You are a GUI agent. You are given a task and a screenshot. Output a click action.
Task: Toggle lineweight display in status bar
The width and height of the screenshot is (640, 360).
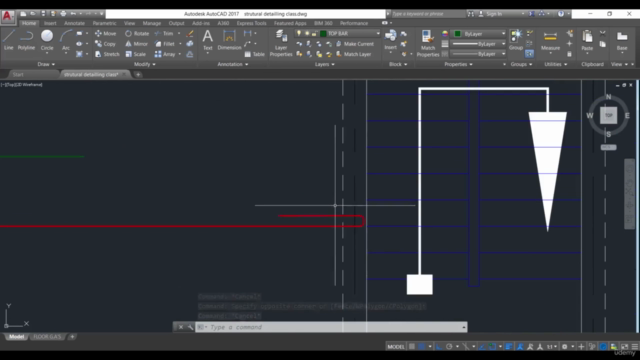point(509,347)
